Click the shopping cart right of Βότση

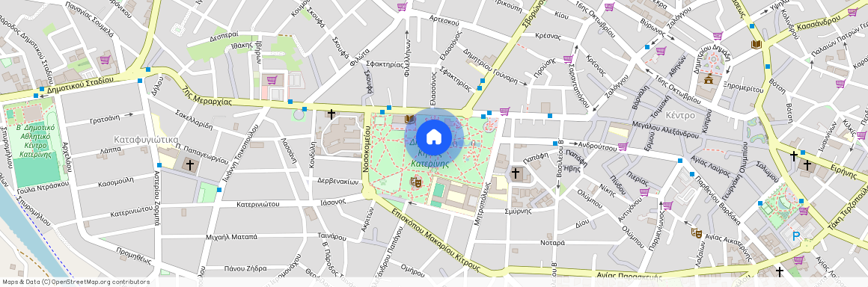[x=840, y=84]
